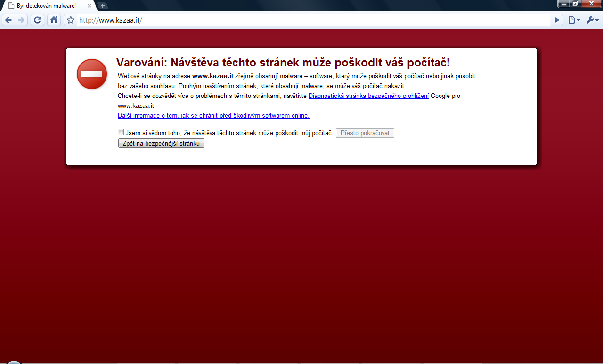The image size is (603, 364).
Task: Click the Back navigation arrow
Action: pyautogui.click(x=8, y=20)
